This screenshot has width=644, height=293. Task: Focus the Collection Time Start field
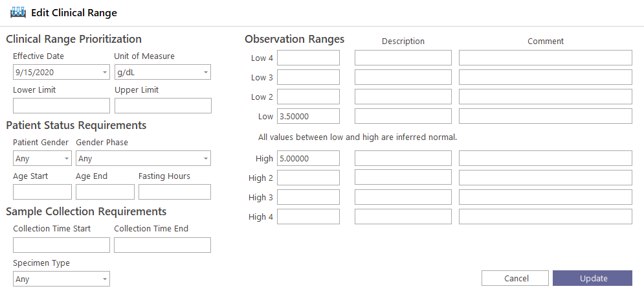pyautogui.click(x=61, y=245)
